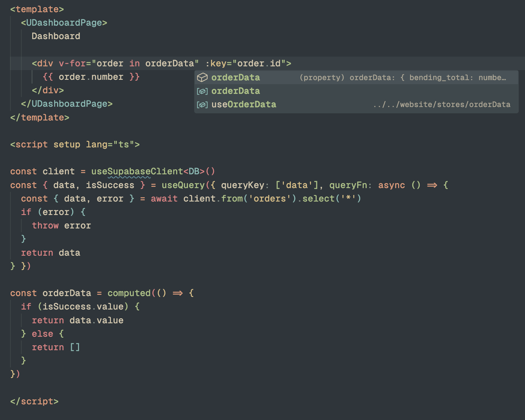Click 'isSuccess.value' condition
The image size is (525, 420).
(x=83, y=307)
